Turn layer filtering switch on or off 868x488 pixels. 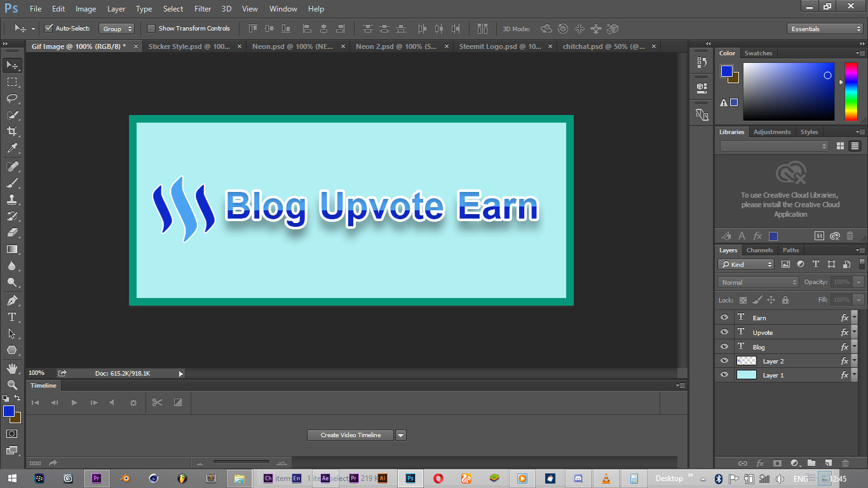(862, 264)
